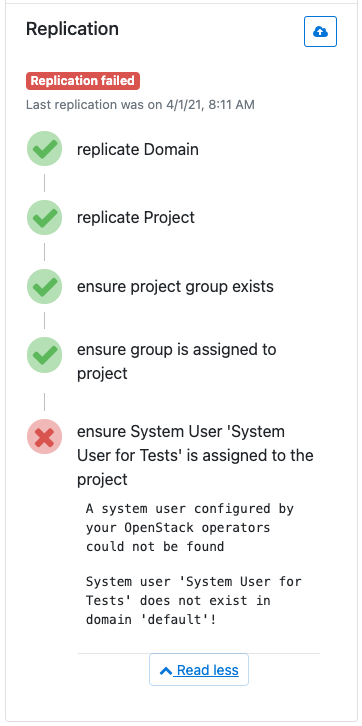The image size is (362, 726).
Task: Click the does not exist in domain message
Action: pyautogui.click(x=193, y=600)
